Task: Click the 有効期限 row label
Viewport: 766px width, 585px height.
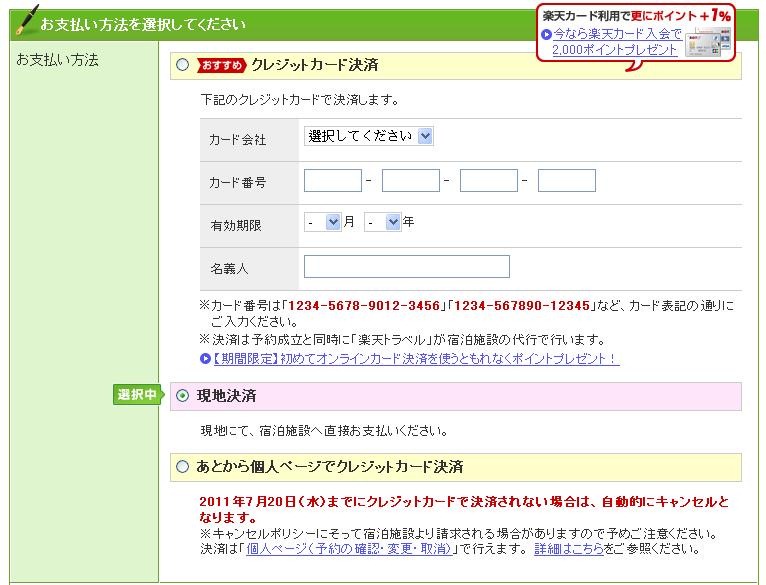Action: 236,225
